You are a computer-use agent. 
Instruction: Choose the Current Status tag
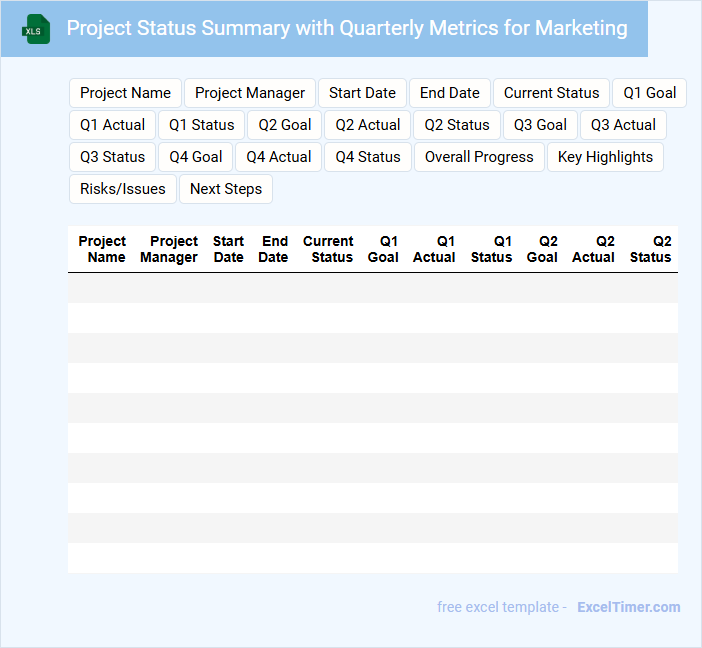pos(551,93)
